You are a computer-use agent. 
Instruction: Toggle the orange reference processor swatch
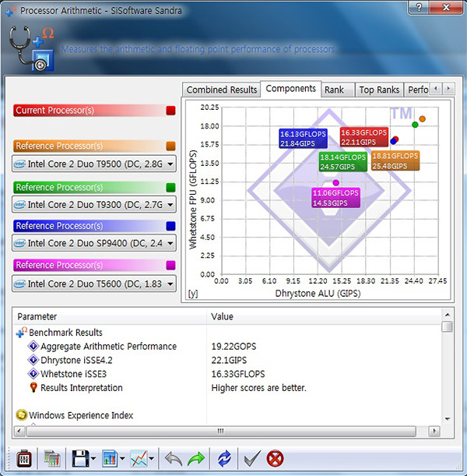pos(170,146)
